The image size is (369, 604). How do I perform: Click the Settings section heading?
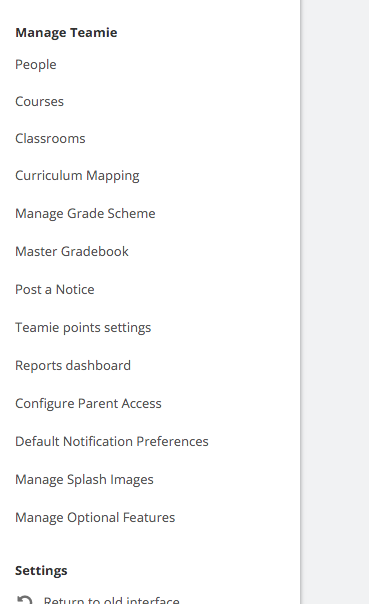pos(41,570)
